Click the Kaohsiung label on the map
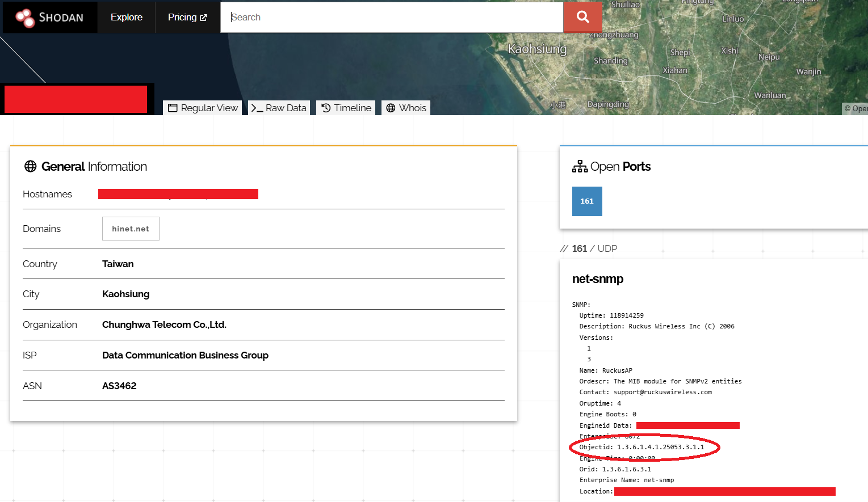 coord(537,49)
